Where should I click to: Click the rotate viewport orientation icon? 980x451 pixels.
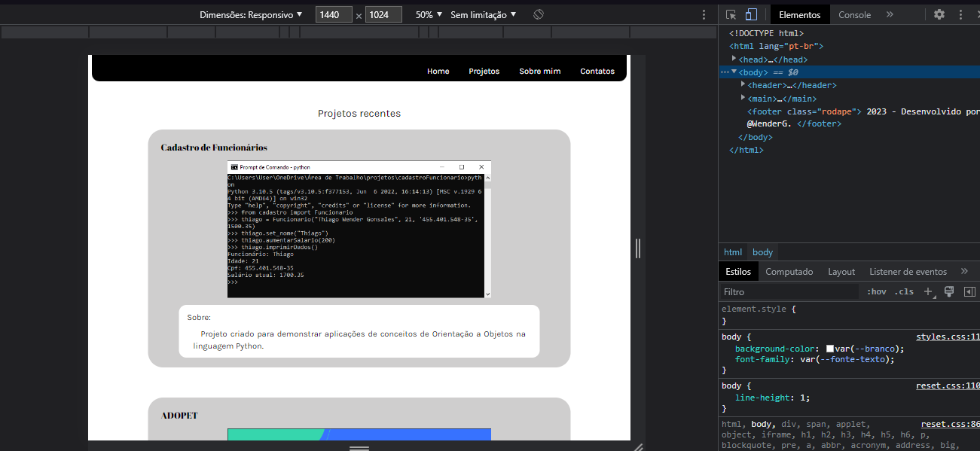point(539,14)
